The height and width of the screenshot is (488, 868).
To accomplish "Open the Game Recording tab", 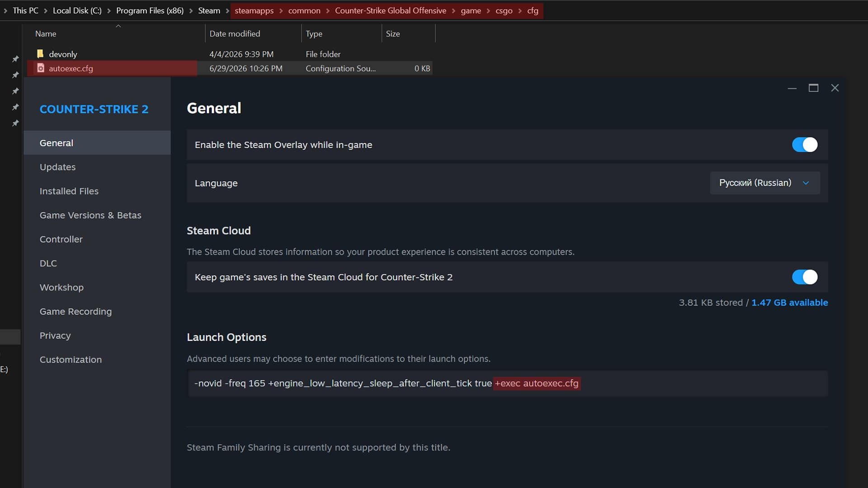I will (x=97, y=311).
